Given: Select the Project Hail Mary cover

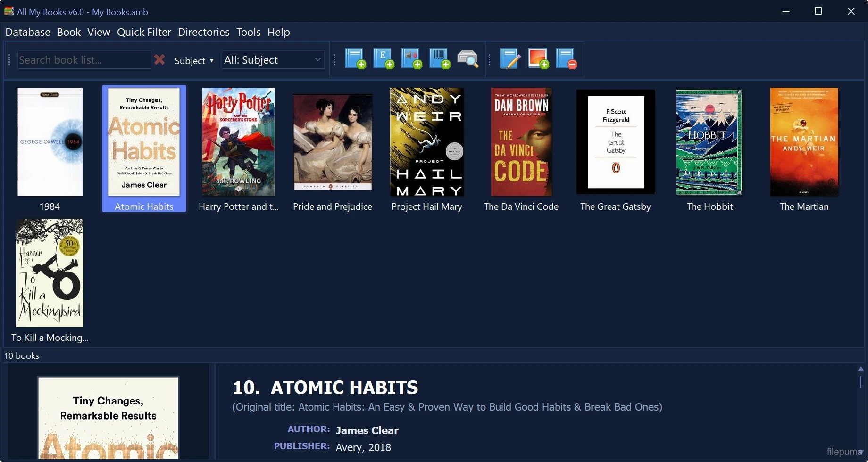Looking at the screenshot, I should point(427,141).
